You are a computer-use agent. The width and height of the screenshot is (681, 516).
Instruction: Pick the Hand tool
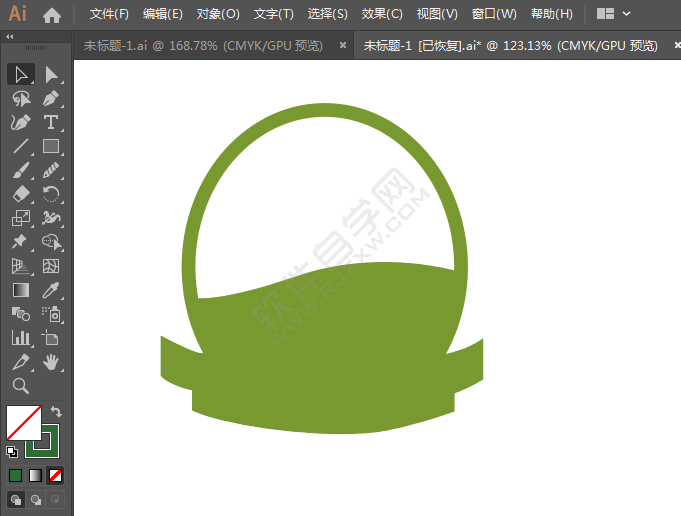point(51,362)
